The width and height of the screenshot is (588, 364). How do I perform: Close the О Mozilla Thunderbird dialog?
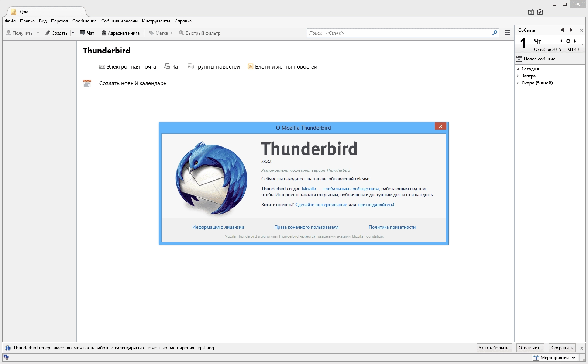coord(440,126)
